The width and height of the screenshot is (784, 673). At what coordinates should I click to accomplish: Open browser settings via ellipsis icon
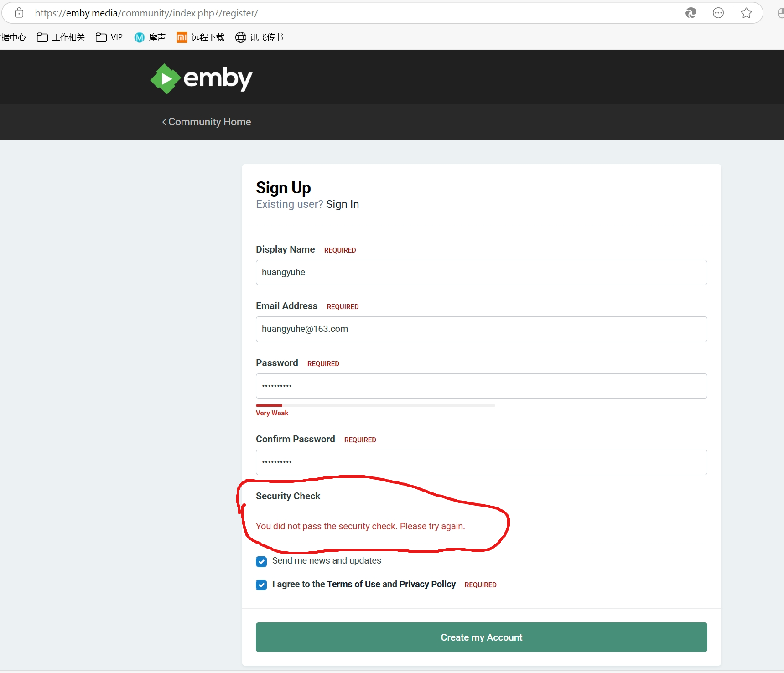tap(718, 13)
